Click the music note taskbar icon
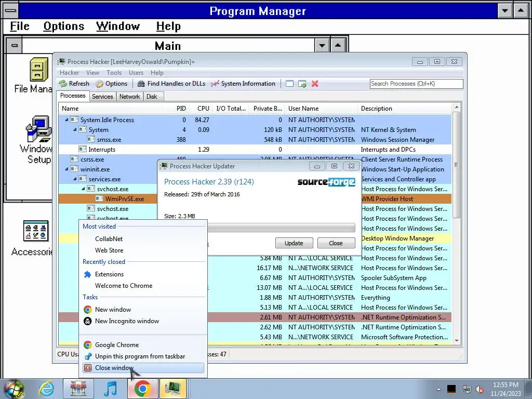 click(x=110, y=389)
